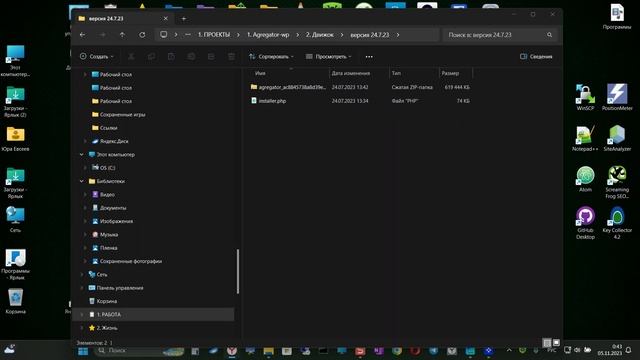Viewport: 640px width, 360px height.
Task: Expand the Яндекс.Диск tree node
Action: [x=85, y=141]
